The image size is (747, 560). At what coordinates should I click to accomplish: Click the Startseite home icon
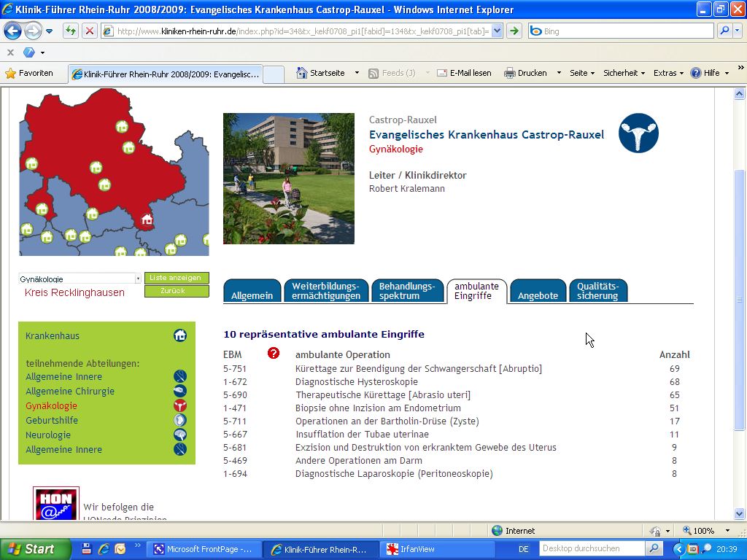(301, 73)
